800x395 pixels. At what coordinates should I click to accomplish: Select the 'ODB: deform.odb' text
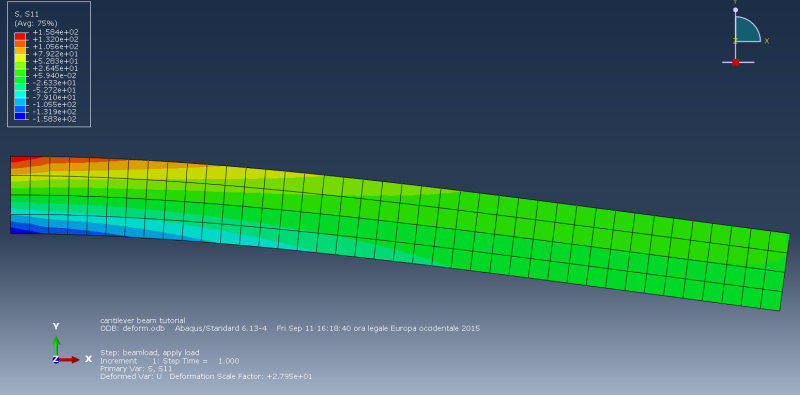[133, 328]
